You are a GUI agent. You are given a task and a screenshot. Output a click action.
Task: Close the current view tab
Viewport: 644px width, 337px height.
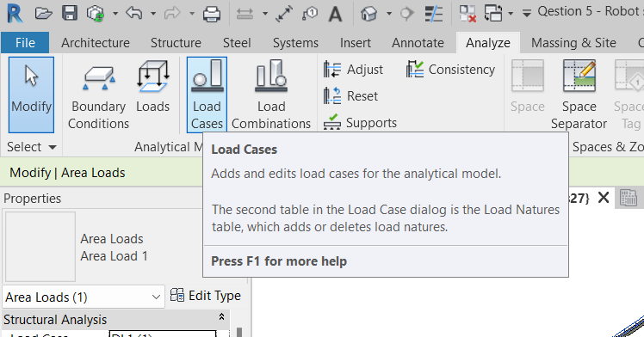[x=604, y=198]
